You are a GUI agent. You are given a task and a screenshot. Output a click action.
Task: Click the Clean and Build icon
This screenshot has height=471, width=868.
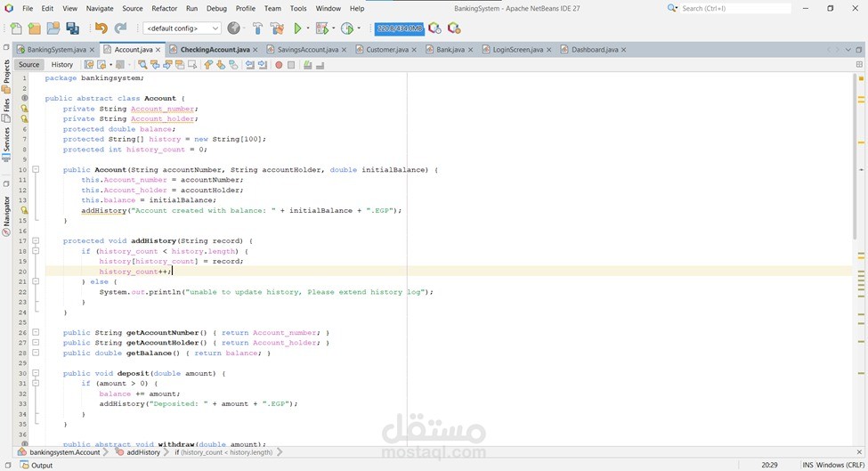tap(277, 28)
